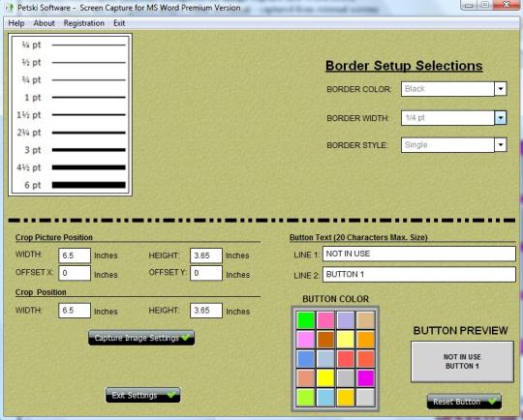The image size is (523, 420).
Task: Click the Border Width field showing 1/4 pt
Action: coord(447,118)
